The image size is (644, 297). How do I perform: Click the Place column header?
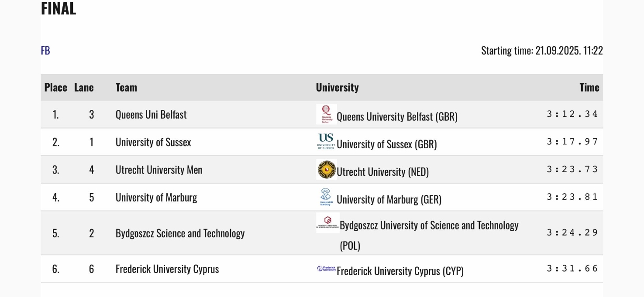[55, 87]
